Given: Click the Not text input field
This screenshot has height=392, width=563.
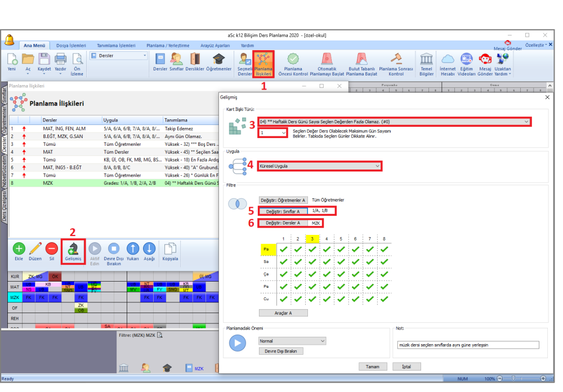Looking at the screenshot, I should pos(468,345).
